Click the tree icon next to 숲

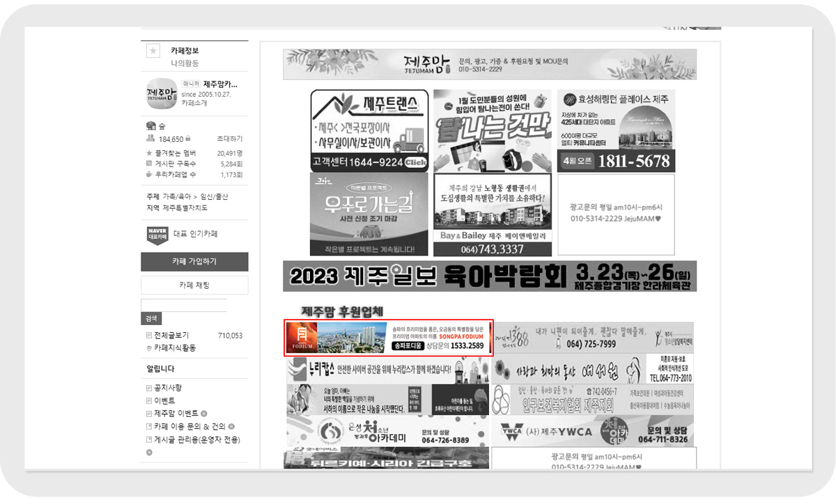(150, 126)
